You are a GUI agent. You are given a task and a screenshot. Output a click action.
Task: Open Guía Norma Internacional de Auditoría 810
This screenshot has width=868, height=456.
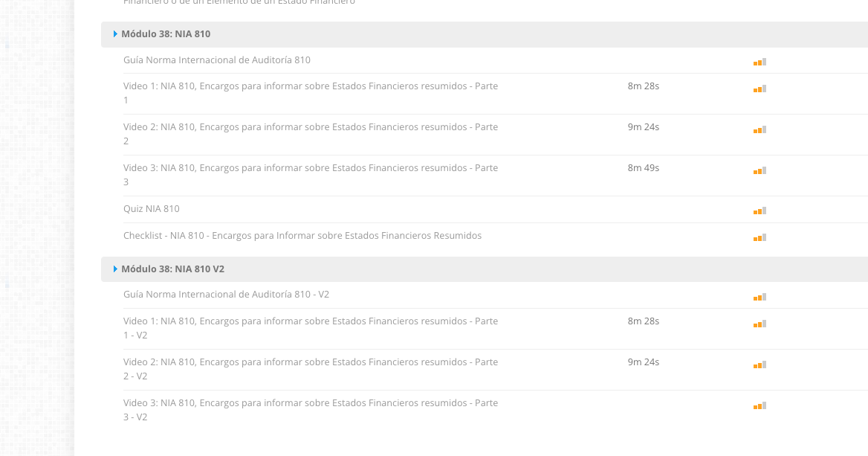217,60
